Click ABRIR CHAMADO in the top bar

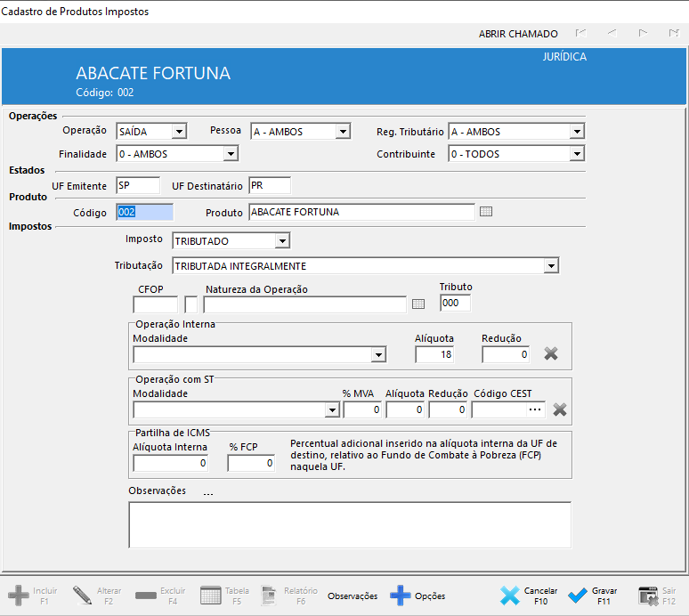518,34
